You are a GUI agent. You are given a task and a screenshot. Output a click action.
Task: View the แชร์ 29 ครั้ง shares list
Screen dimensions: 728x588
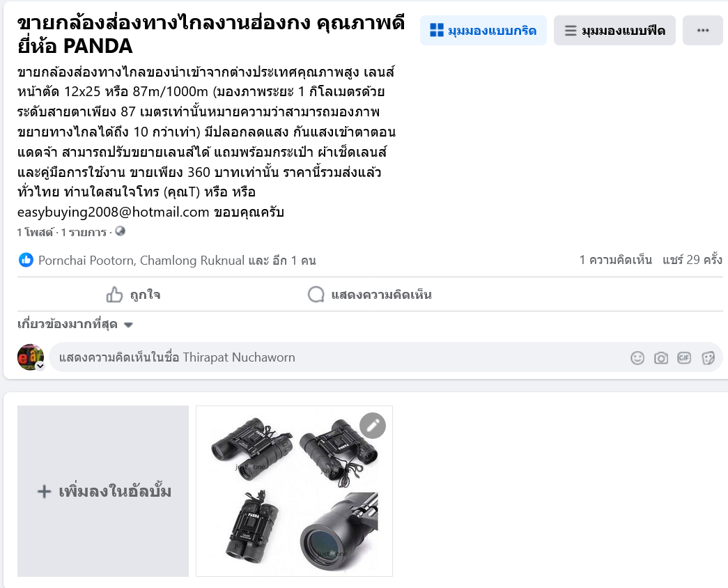pyautogui.click(x=692, y=260)
